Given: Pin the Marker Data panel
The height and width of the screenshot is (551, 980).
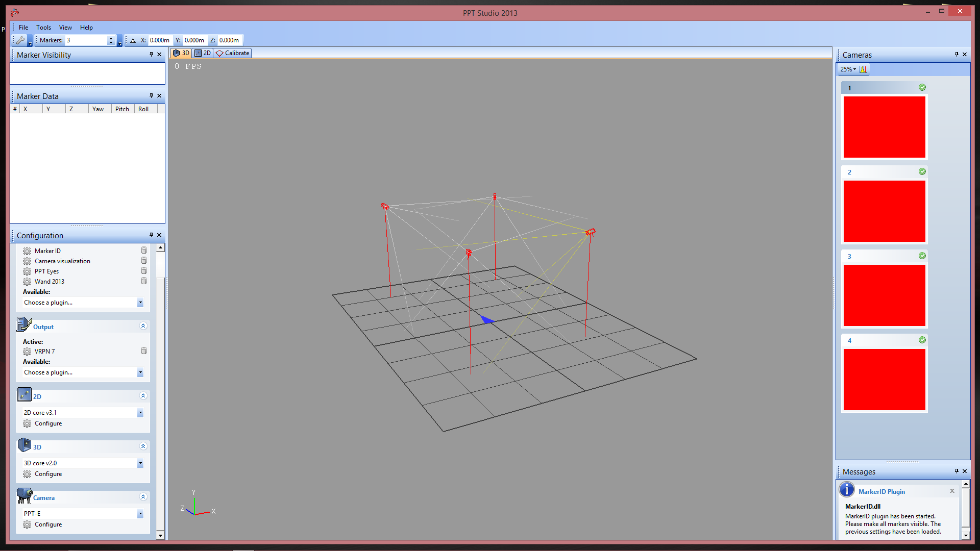Looking at the screenshot, I should click(x=151, y=96).
